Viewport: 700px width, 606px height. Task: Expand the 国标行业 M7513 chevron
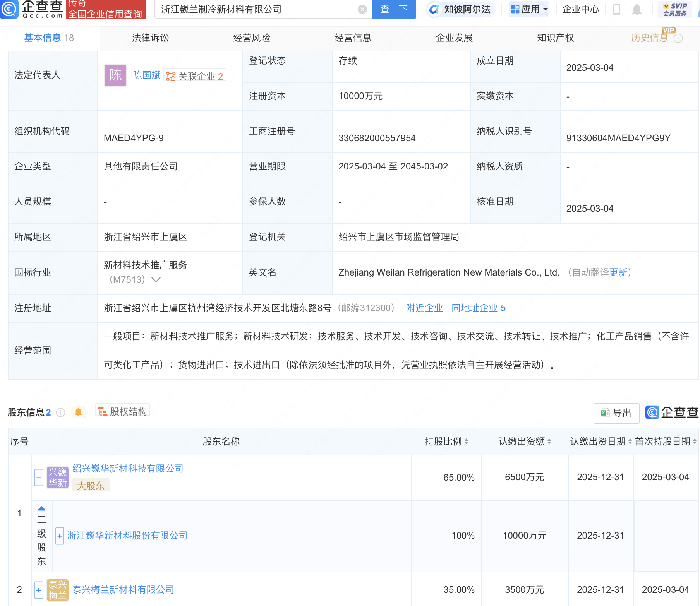coord(156,279)
